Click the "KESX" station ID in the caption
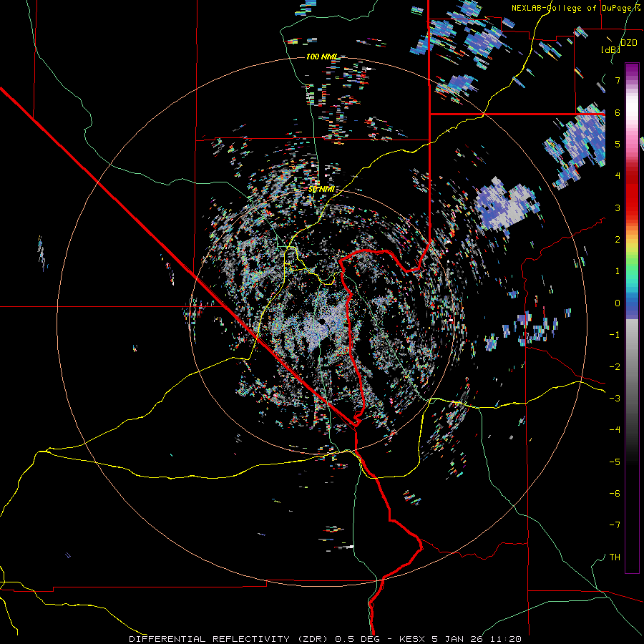644x644 pixels. (x=412, y=639)
